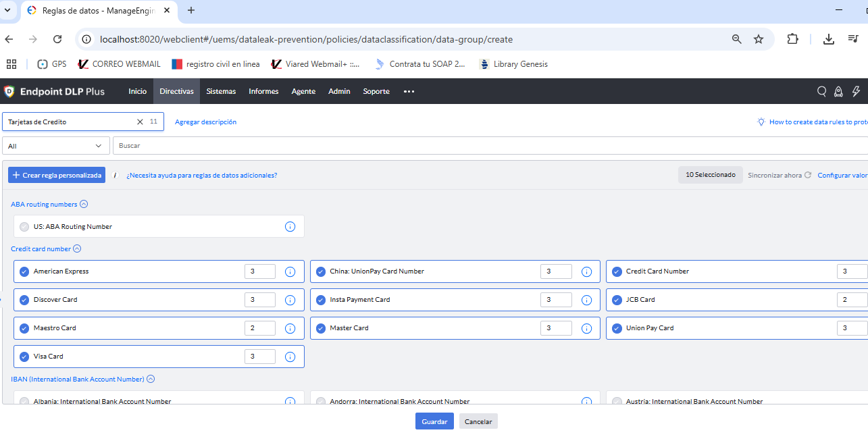Enable the US: ABA Routing Number checkbox
868x445 pixels.
point(24,227)
